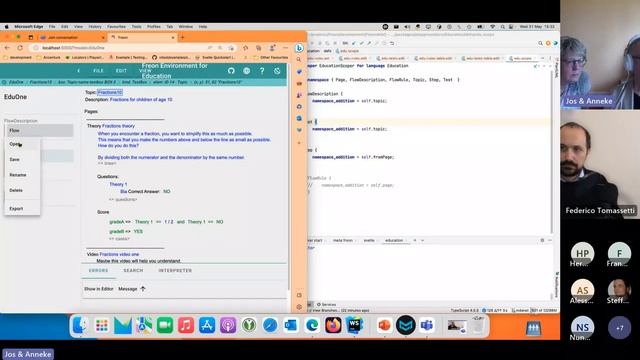Open Firefox from the Dock
640x360 pixels.
click(333, 326)
